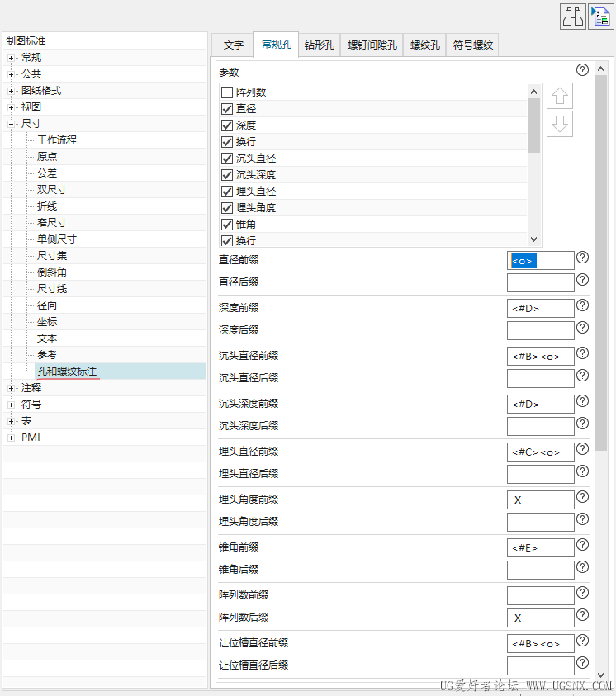The height and width of the screenshot is (696, 616).
Task: Open help icon beside 阵列数后缀
Action: (582, 615)
